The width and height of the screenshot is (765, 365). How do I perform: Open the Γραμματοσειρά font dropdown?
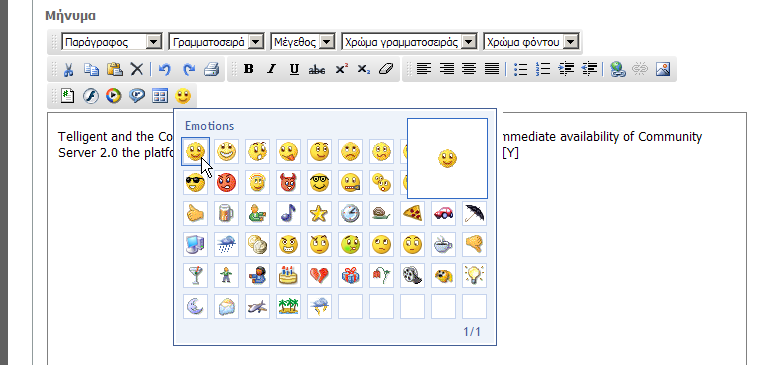216,42
